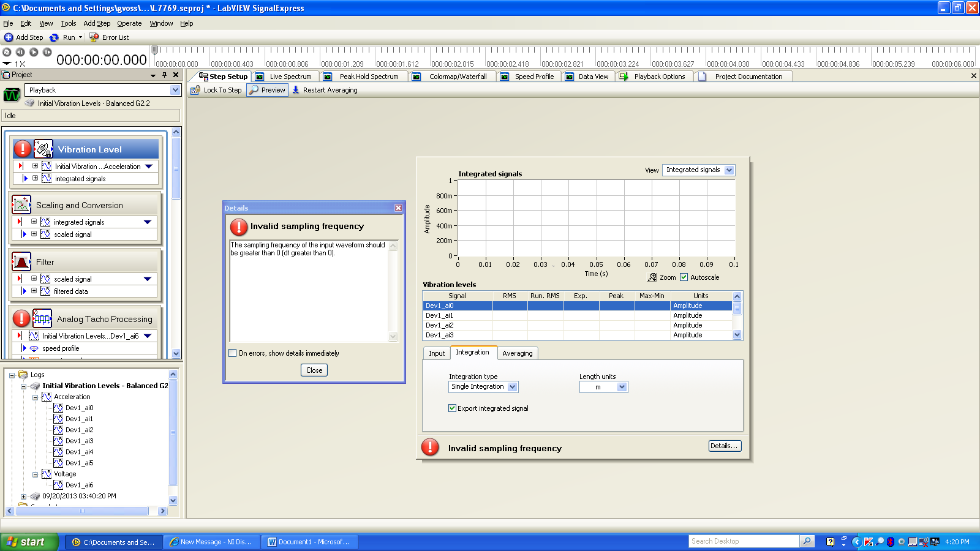Select the Dev1_ai2 row in Vibration levels
This screenshot has height=551, width=980.
click(x=577, y=325)
